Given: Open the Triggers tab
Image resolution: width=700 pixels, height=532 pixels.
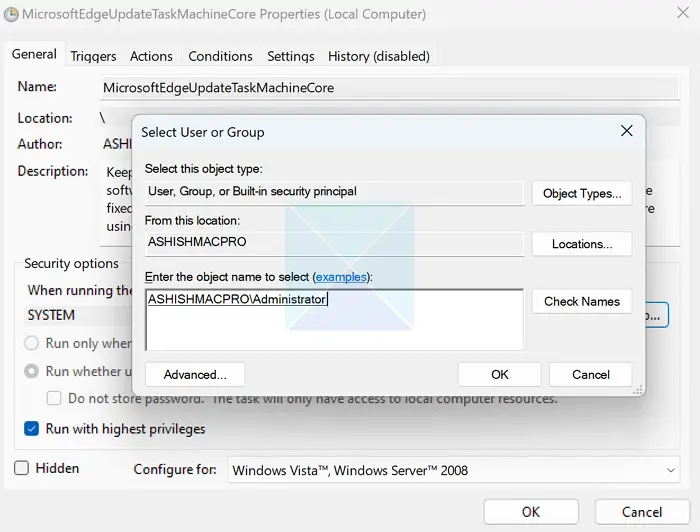Looking at the screenshot, I should click(x=93, y=56).
